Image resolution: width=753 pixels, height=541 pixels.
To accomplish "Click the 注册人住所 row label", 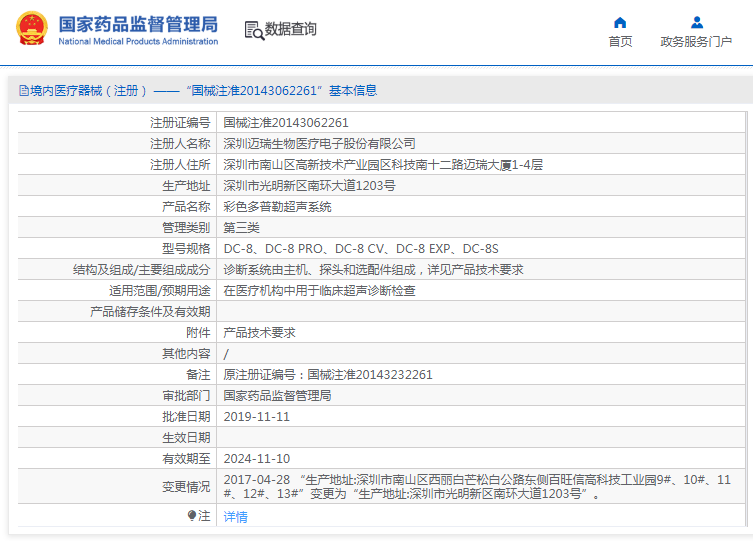I will pos(180,165).
